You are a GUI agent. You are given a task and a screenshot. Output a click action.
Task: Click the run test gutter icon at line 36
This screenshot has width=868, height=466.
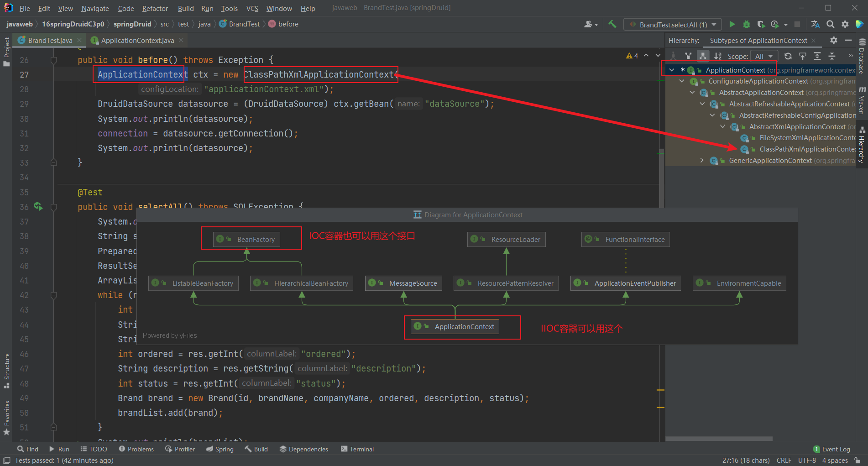(38, 207)
